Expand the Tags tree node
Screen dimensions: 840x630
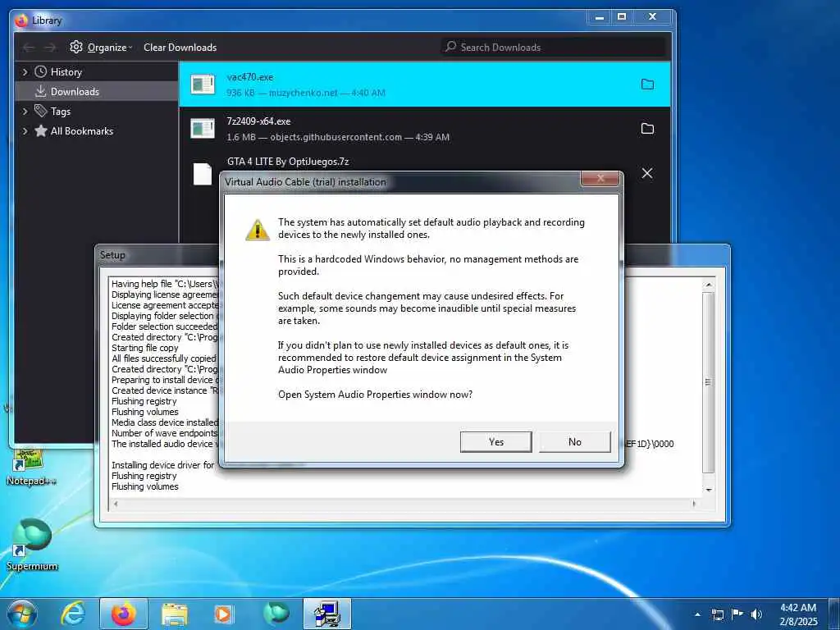[25, 112]
